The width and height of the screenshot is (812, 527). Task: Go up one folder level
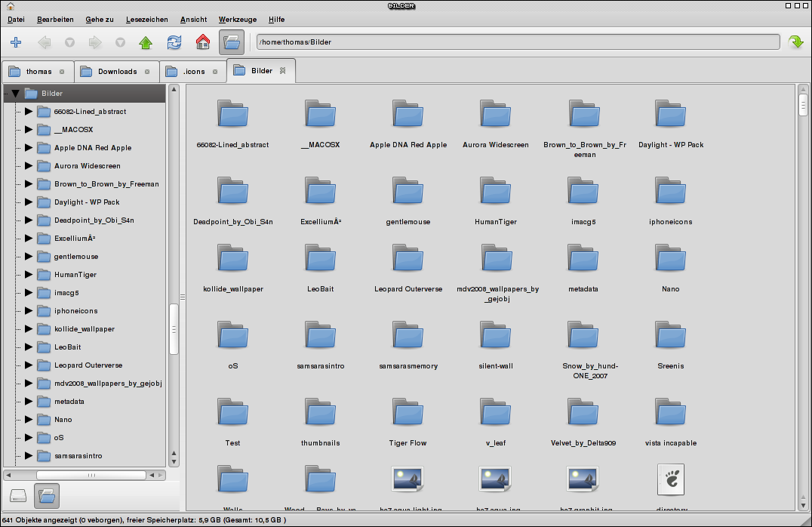[x=146, y=42]
